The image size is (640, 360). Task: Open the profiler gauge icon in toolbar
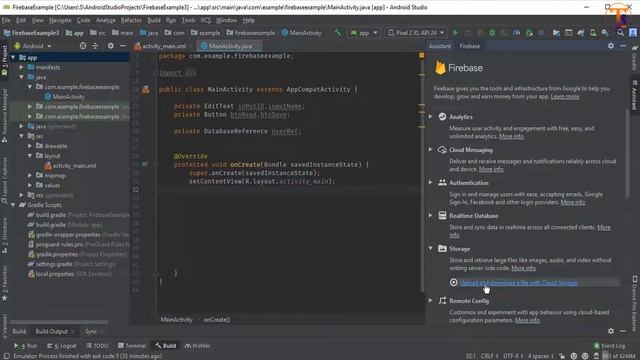click(517, 33)
